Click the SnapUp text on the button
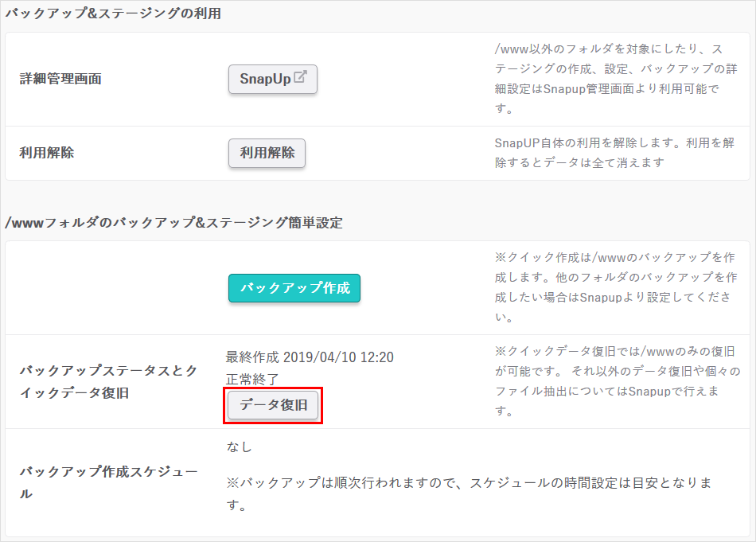Viewport: 756px width, 542px height. 265,80
